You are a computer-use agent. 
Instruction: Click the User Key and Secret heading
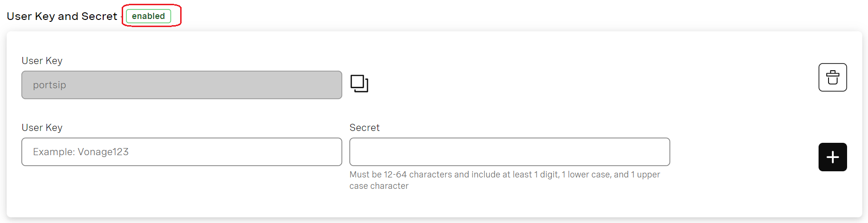coord(62,16)
